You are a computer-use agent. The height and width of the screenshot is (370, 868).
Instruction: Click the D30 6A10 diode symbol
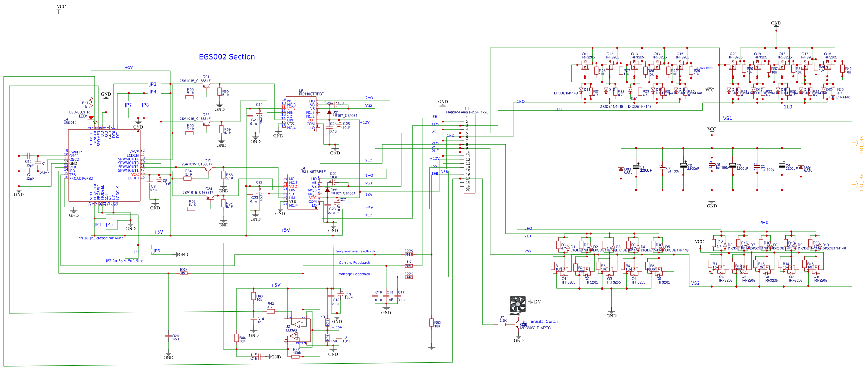coord(621,169)
